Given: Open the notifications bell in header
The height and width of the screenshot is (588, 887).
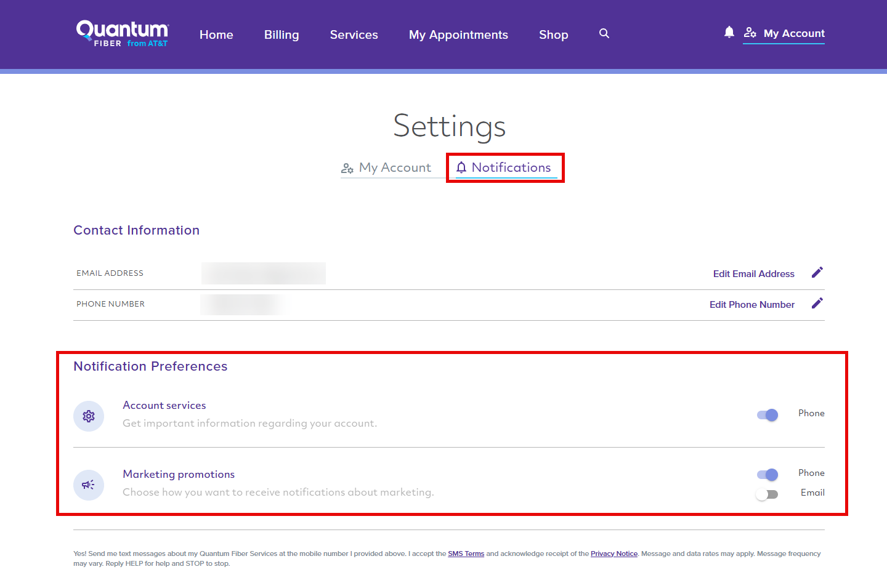Looking at the screenshot, I should pyautogui.click(x=729, y=32).
